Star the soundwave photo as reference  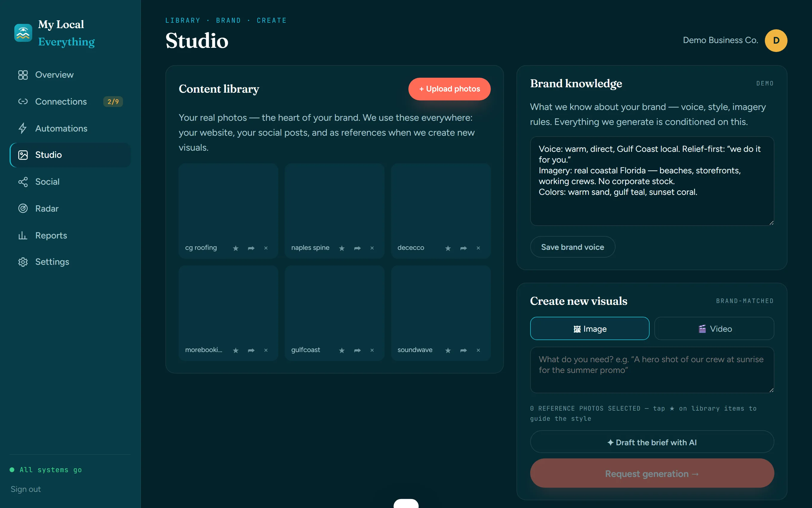[x=448, y=350]
